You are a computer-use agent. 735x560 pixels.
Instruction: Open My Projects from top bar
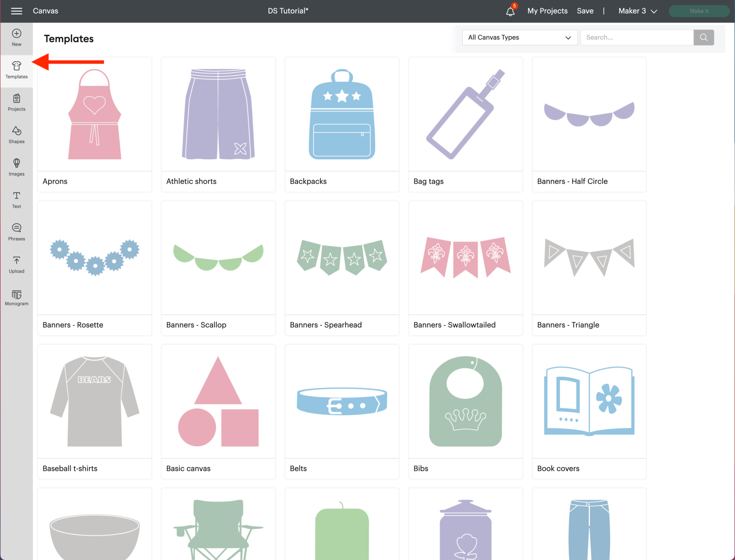point(547,11)
